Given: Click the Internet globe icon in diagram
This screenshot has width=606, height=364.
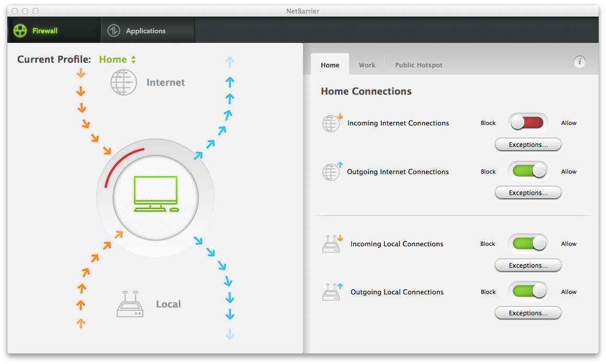Looking at the screenshot, I should click(124, 82).
